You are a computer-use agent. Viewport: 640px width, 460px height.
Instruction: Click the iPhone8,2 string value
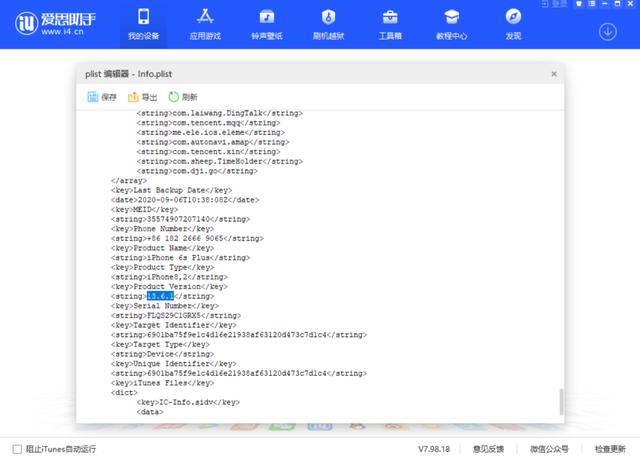(x=169, y=277)
